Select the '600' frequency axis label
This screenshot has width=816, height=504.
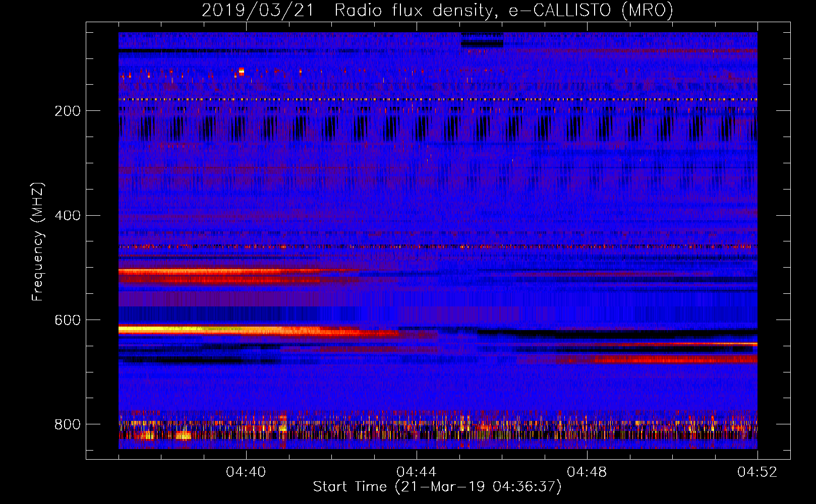click(68, 321)
